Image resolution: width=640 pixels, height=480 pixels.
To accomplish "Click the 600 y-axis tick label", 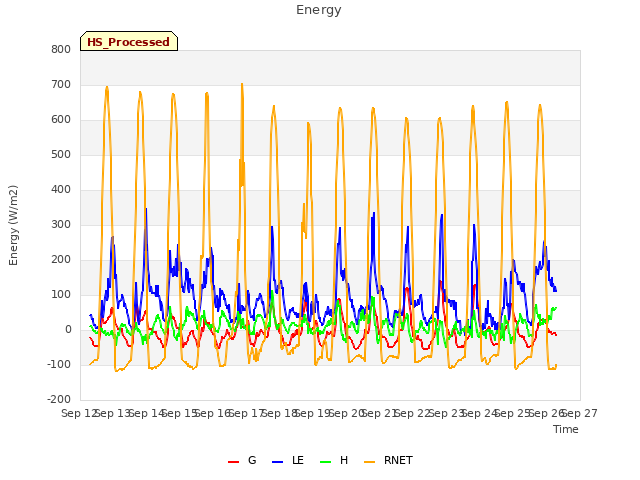I will click(61, 120).
